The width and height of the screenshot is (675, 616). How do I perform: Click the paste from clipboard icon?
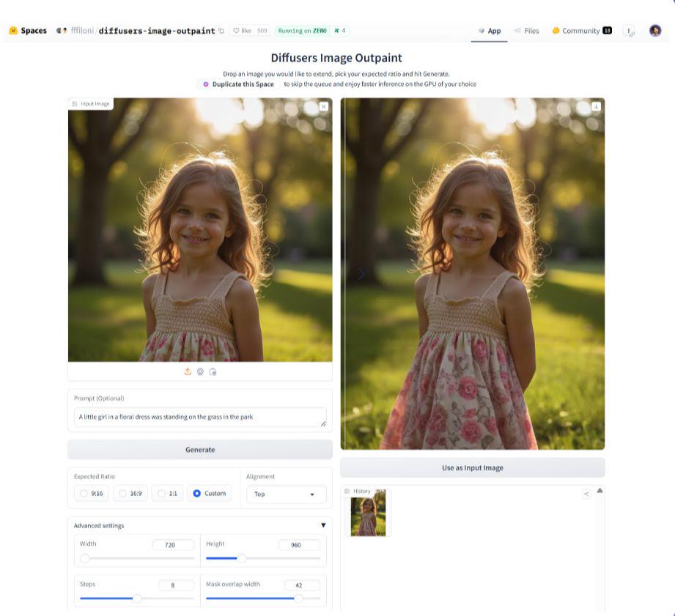click(213, 372)
